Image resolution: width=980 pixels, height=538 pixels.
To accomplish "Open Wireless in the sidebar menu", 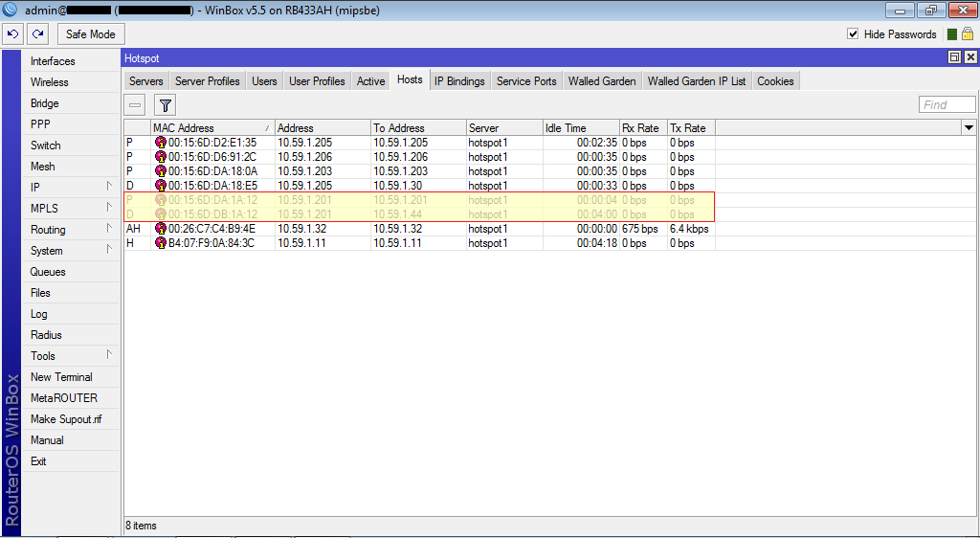I will click(x=71, y=82).
